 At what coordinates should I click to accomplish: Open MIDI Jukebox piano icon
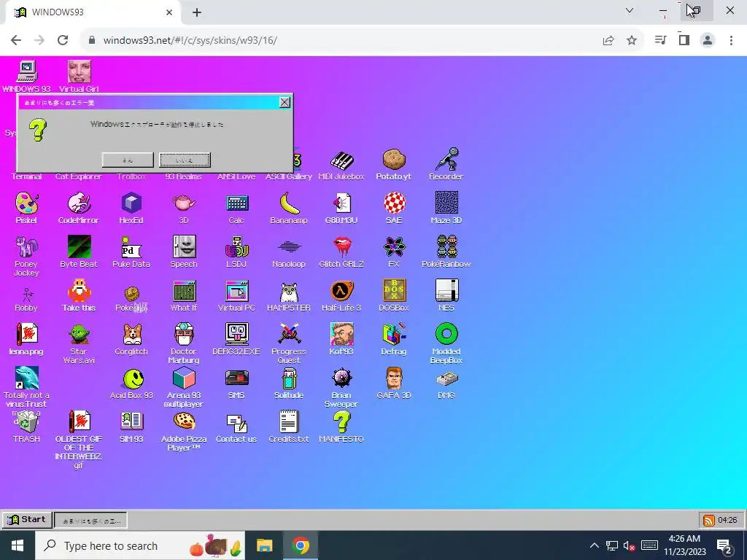(x=341, y=160)
